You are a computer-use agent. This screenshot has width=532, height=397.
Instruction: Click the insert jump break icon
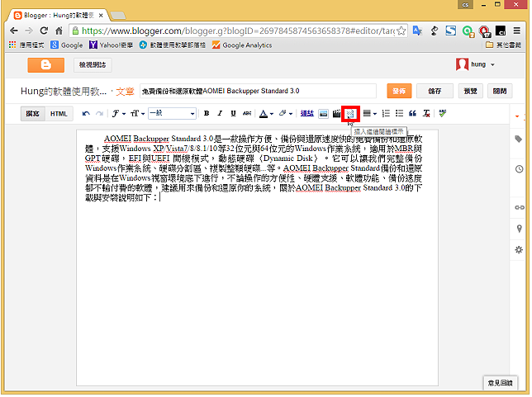pos(350,114)
